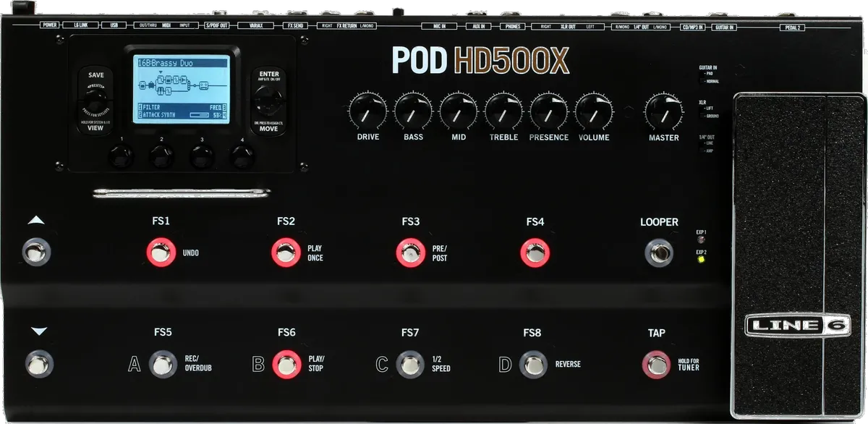Image resolution: width=868 pixels, height=424 pixels.
Task: Click the first effect block on the upper path
Action: click(160, 78)
